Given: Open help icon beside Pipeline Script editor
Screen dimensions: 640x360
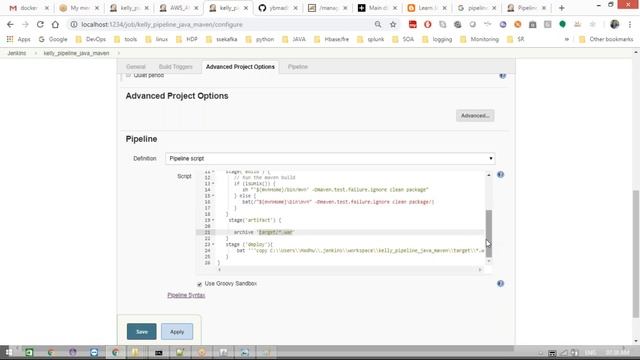Looking at the screenshot, I should 500,175.
